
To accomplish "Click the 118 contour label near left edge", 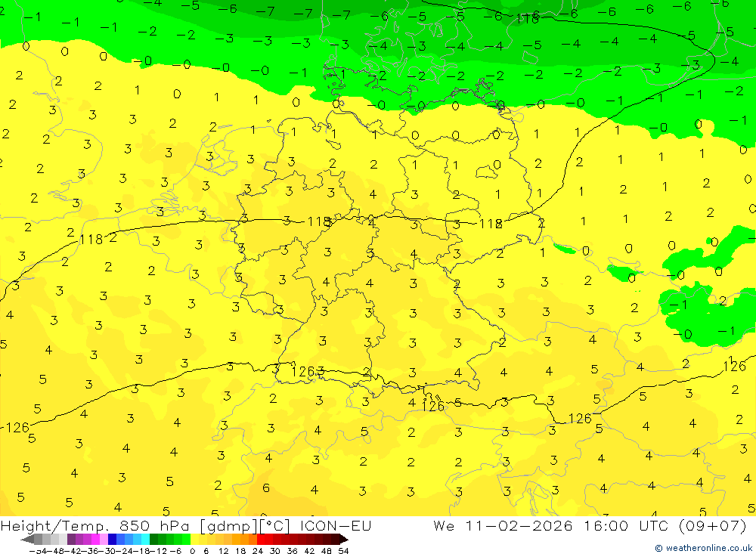I will pyautogui.click(x=91, y=239).
